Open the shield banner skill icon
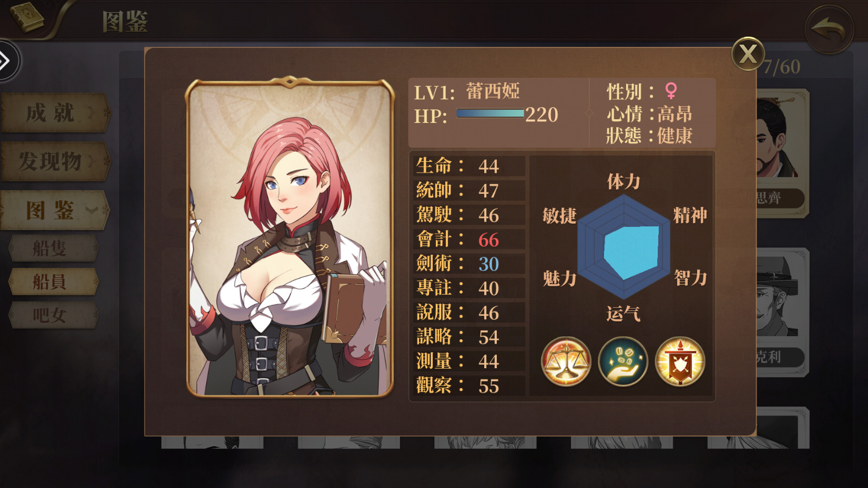 pos(680,362)
